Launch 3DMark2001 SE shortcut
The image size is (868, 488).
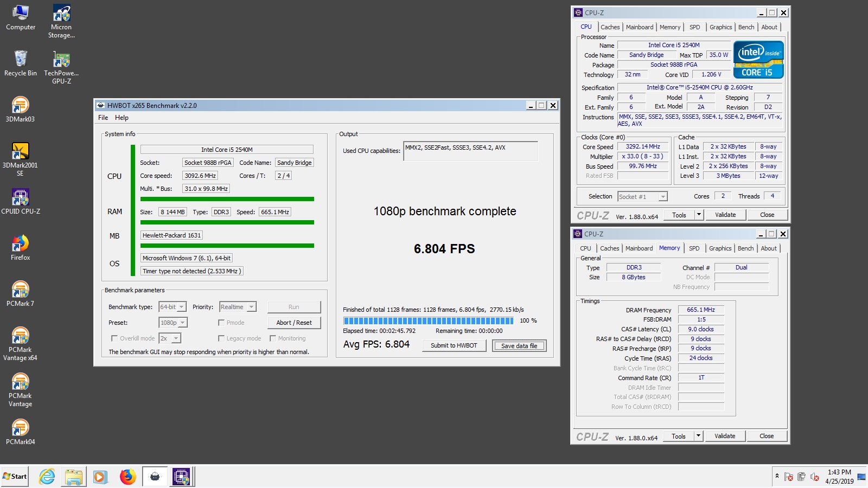pyautogui.click(x=20, y=159)
